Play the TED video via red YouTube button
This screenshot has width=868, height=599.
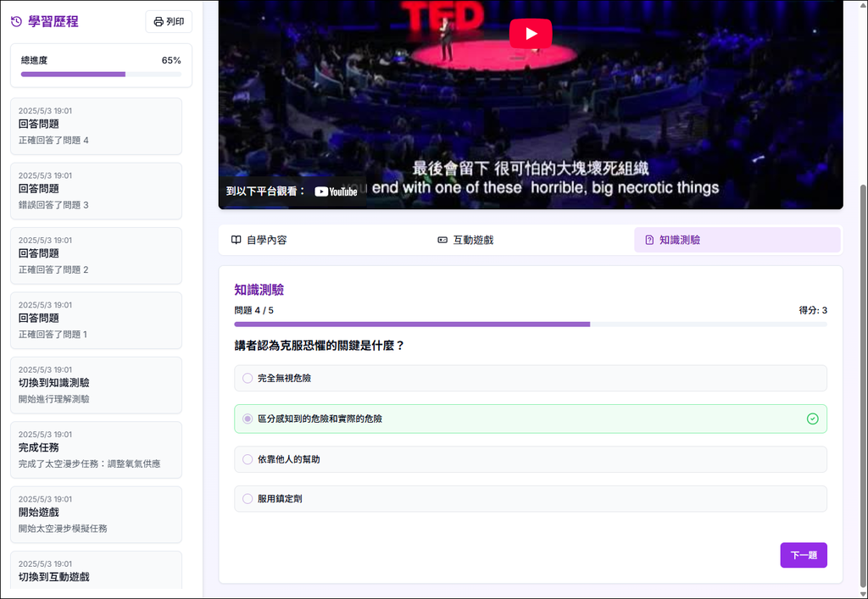531,34
